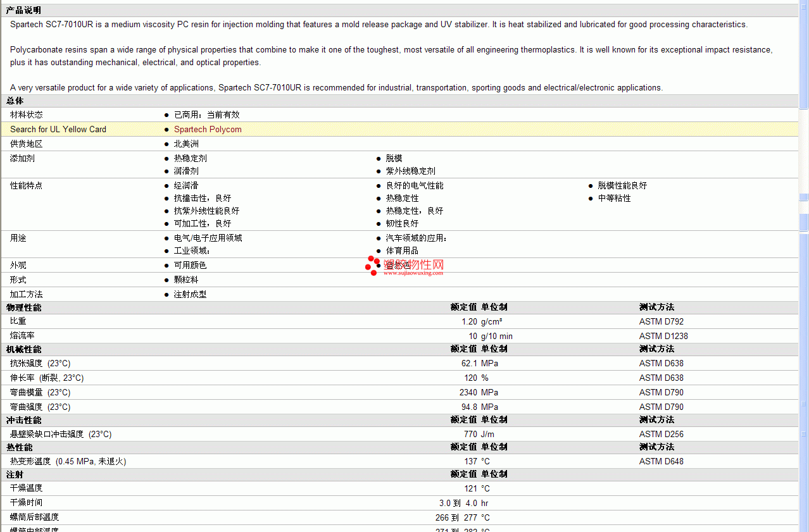Select the 弯曲强度 (23°C) row
Image resolution: width=809 pixels, height=532 pixels.
[399, 407]
